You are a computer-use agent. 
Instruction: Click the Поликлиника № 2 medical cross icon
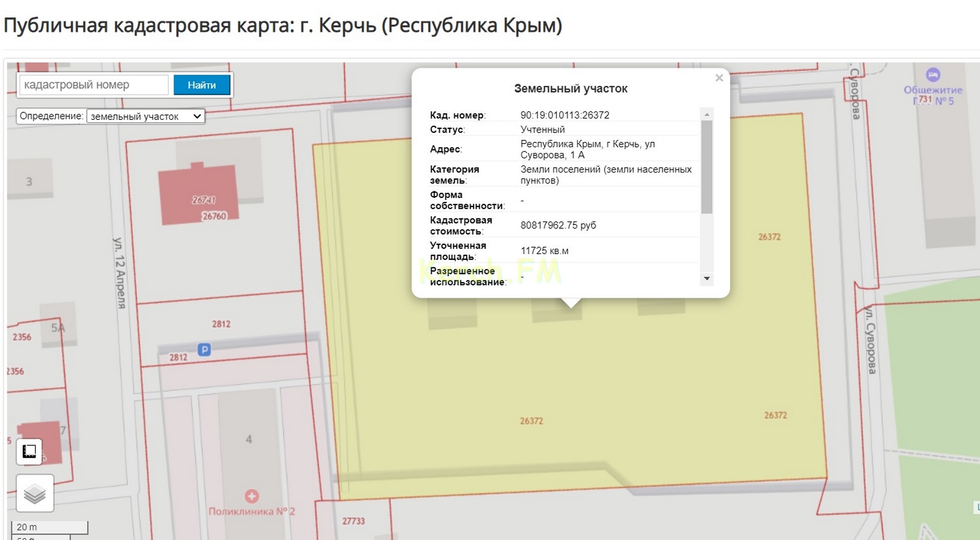[251, 496]
